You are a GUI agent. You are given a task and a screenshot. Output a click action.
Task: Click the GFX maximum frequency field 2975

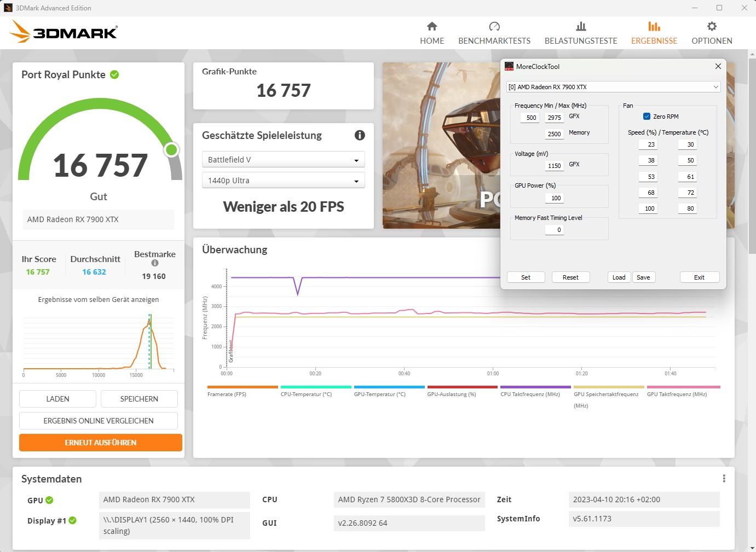tap(555, 118)
